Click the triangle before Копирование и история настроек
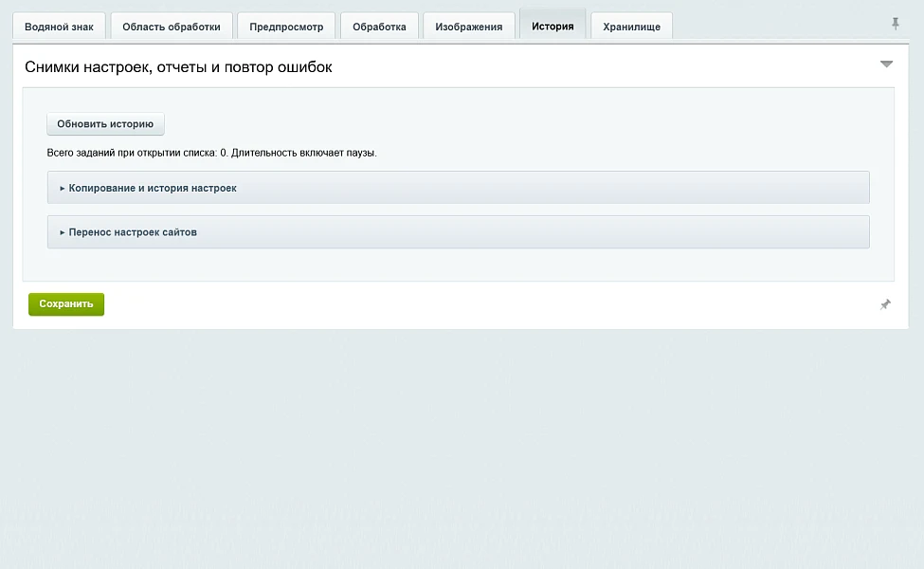This screenshot has width=924, height=569. (x=62, y=188)
